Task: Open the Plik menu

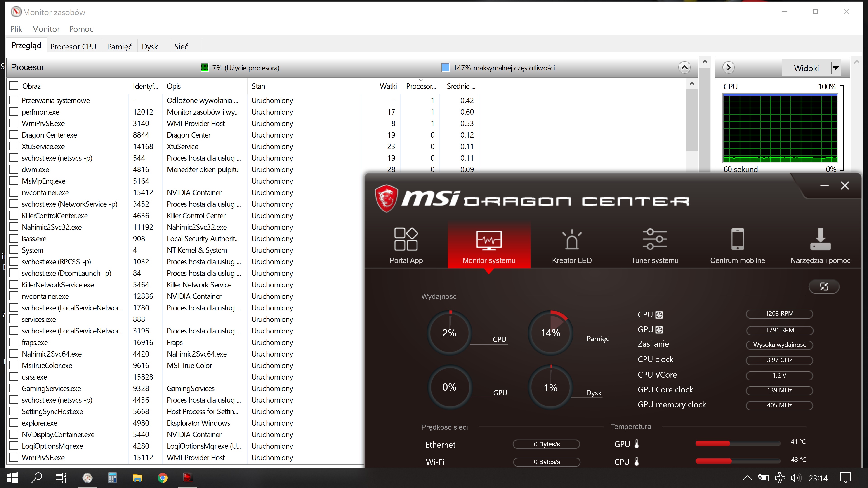Action: tap(16, 29)
